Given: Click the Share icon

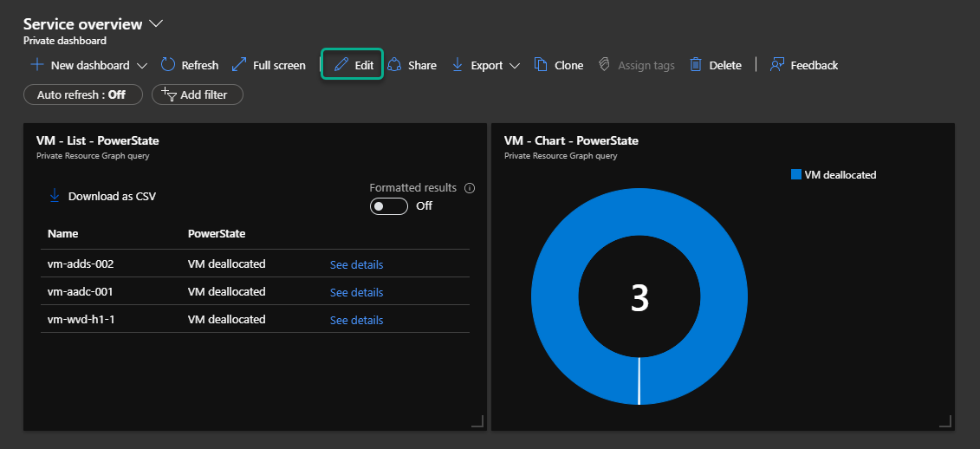Looking at the screenshot, I should 393,65.
